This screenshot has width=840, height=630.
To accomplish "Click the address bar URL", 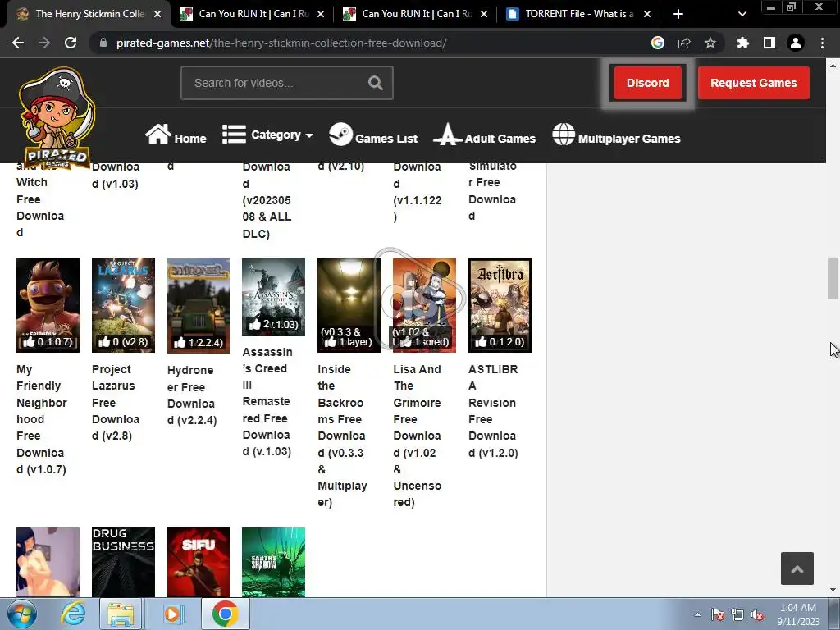I will pyautogui.click(x=282, y=43).
